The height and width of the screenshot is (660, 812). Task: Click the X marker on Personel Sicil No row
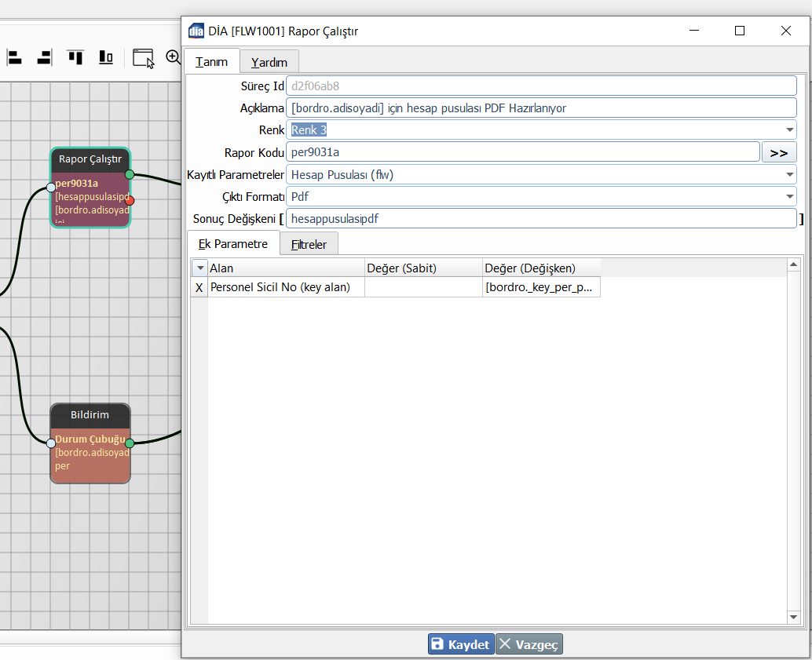199,287
